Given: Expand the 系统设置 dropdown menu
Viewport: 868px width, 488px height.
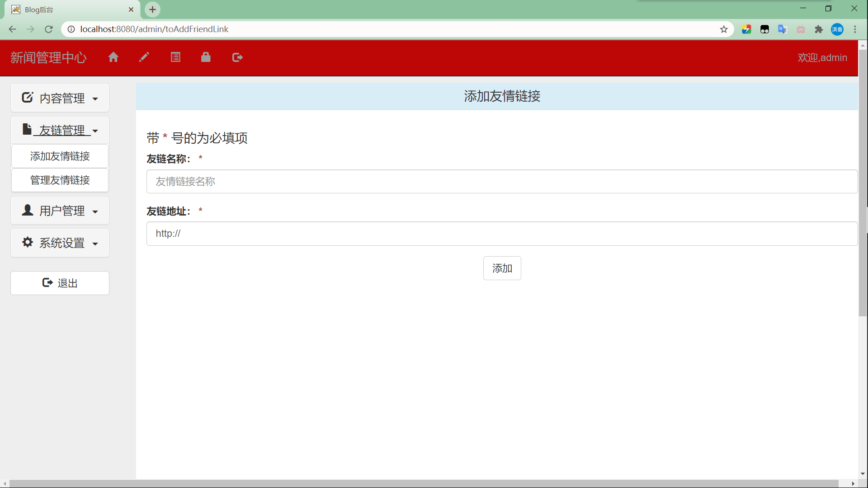Looking at the screenshot, I should pos(60,243).
